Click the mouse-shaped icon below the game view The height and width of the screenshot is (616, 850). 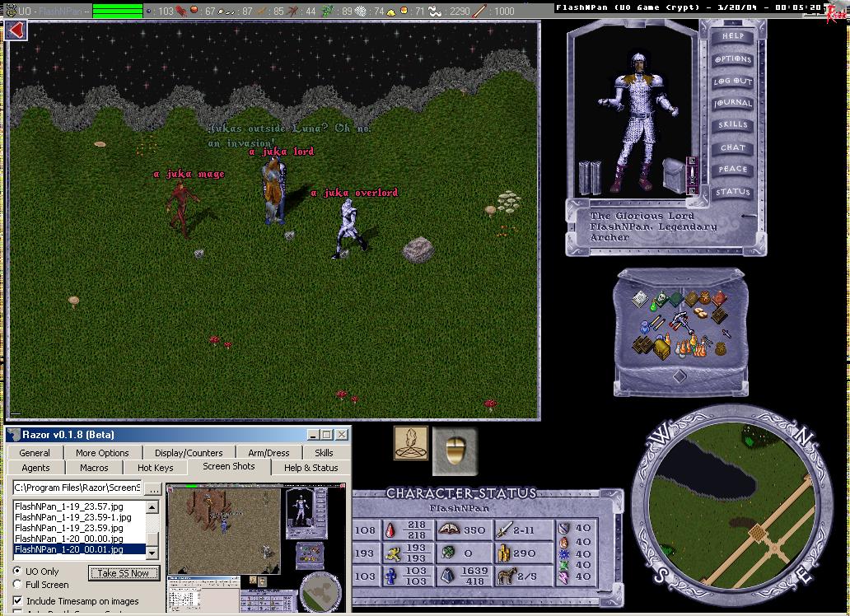[455, 450]
